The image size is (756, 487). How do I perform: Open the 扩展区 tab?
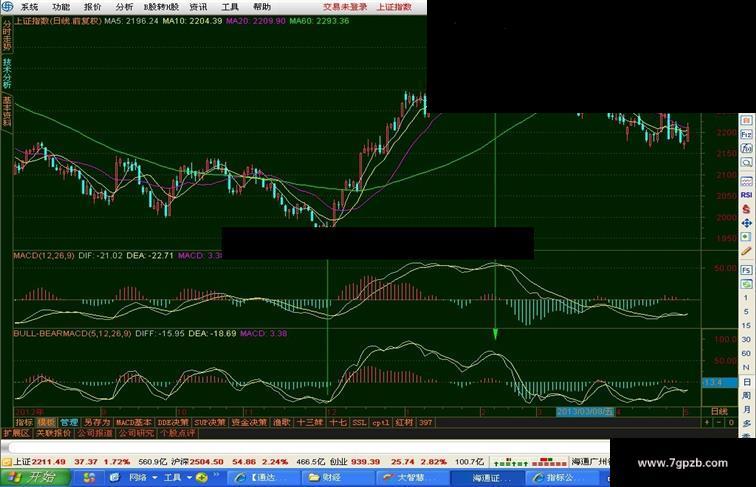16,433
